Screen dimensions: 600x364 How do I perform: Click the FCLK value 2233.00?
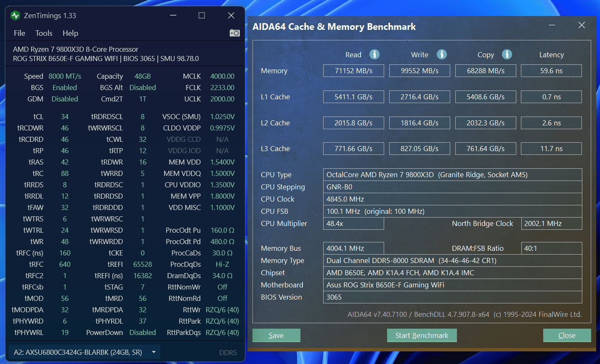pyautogui.click(x=222, y=88)
